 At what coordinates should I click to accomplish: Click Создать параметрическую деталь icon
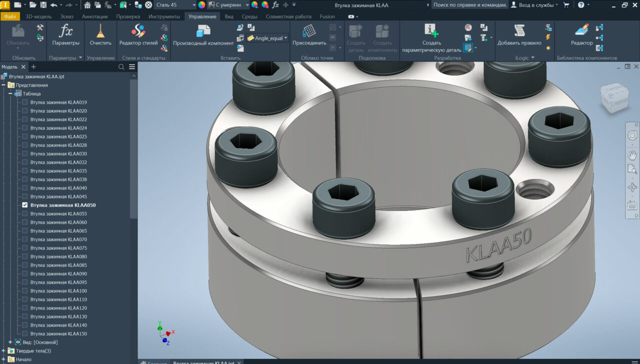click(x=431, y=31)
